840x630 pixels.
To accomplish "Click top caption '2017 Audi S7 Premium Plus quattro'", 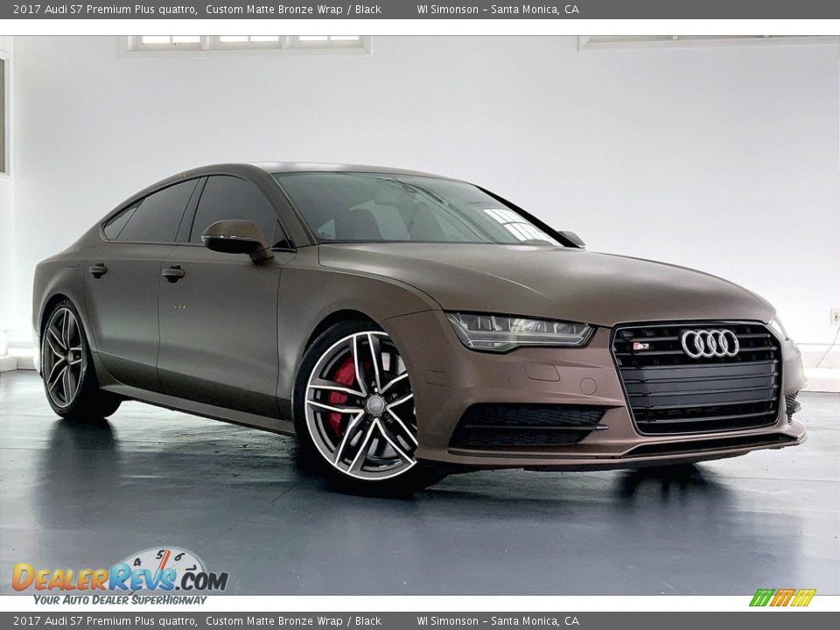I will click(104, 10).
